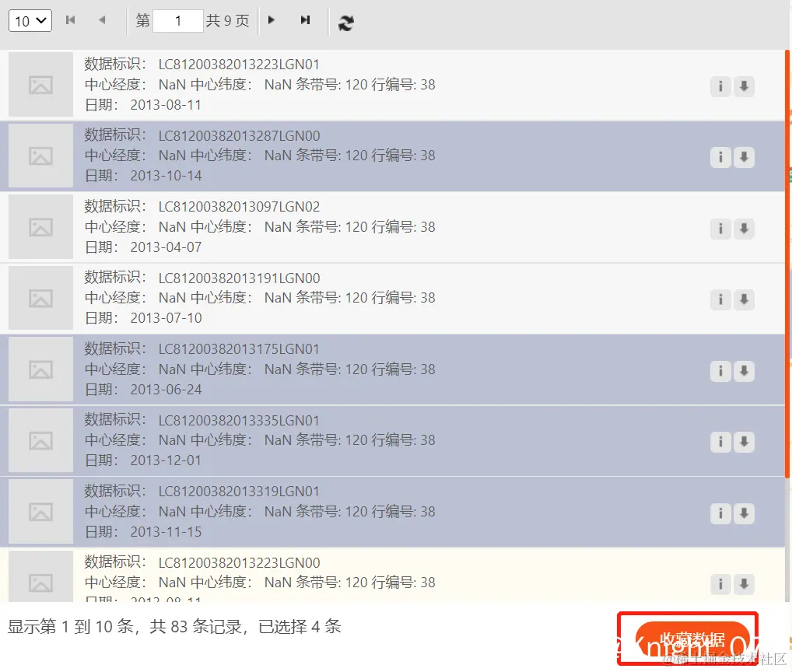Click the date 2013-06-24
Viewport: 792px width, 672px height.
point(166,390)
